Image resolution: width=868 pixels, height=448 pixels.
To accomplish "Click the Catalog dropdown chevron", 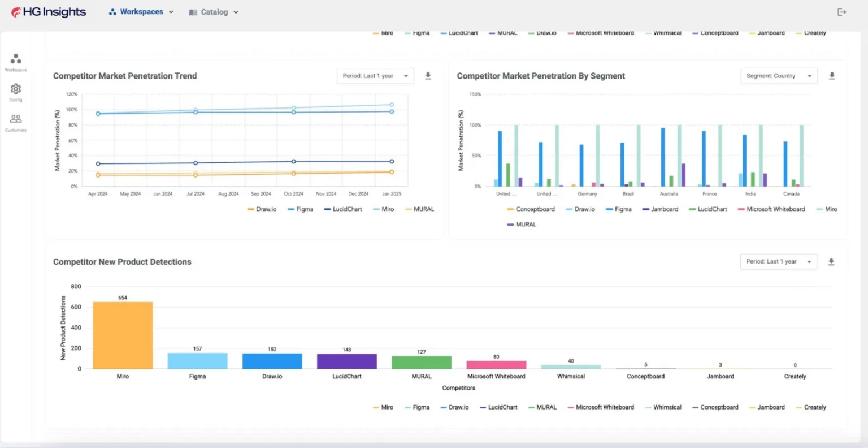I will 236,12.
